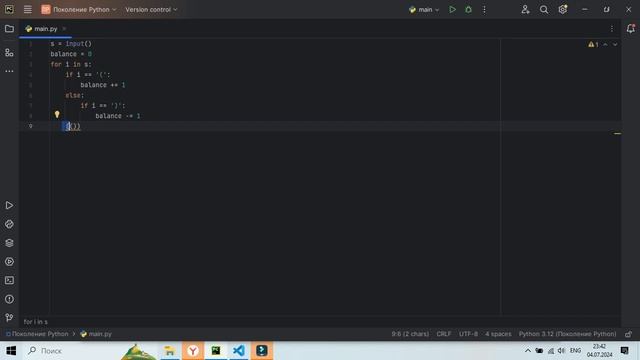Toggle read-only lock icon in status bar

click(629, 334)
